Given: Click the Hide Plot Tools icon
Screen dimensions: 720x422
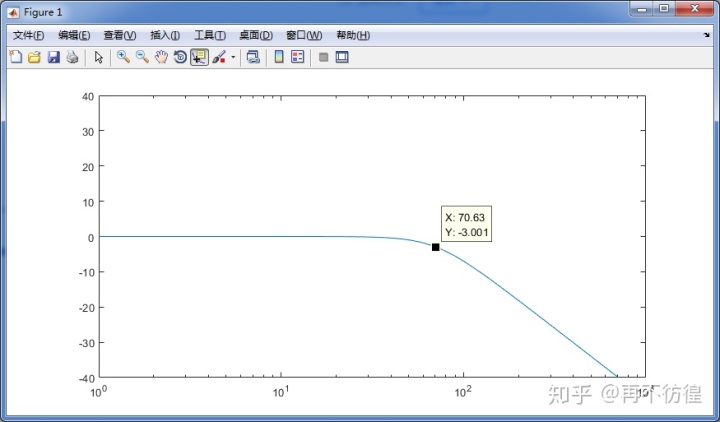Looking at the screenshot, I should coord(323,57).
